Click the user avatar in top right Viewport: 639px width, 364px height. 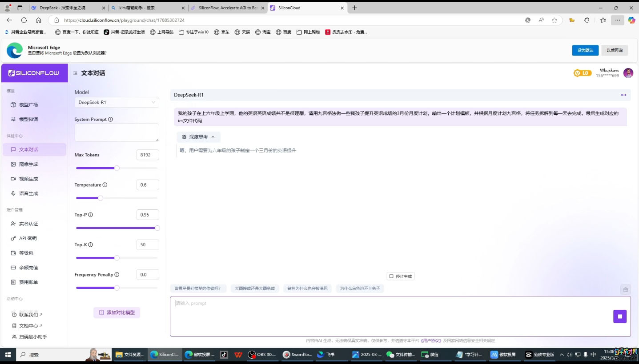pos(628,73)
